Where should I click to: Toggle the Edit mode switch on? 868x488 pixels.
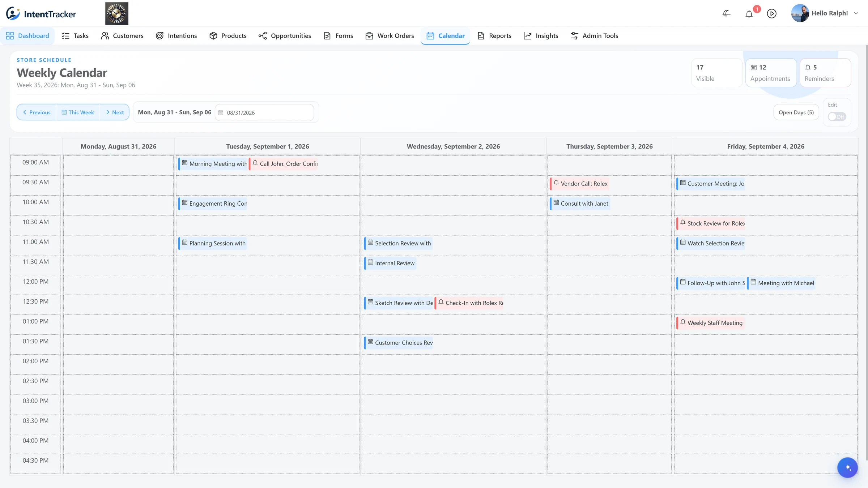pos(837,117)
